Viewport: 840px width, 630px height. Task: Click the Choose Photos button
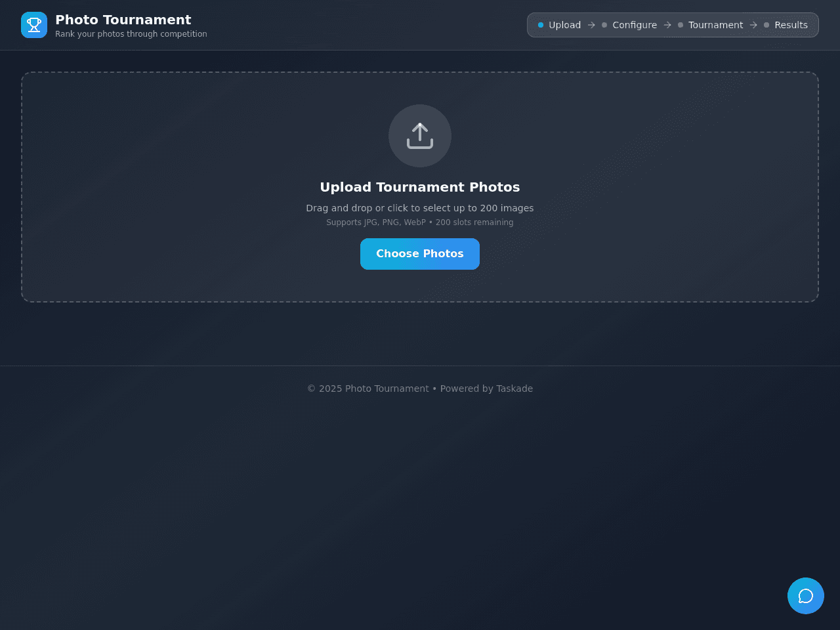pos(420,254)
